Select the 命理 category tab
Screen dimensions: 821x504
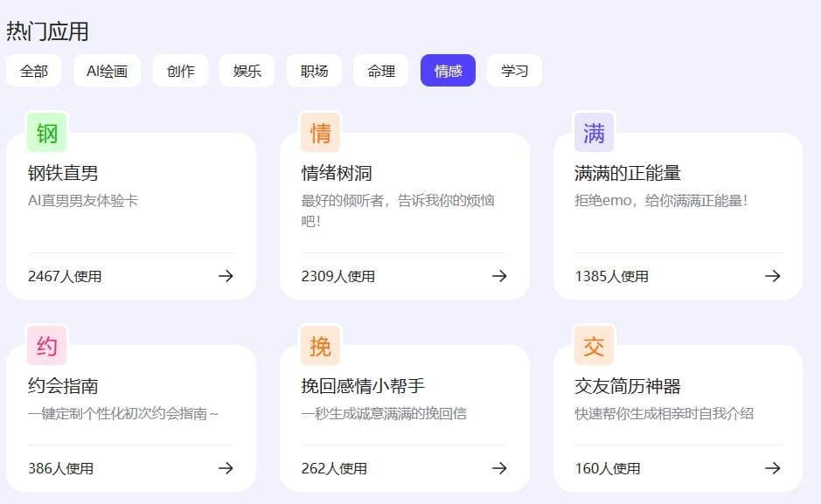(x=380, y=71)
